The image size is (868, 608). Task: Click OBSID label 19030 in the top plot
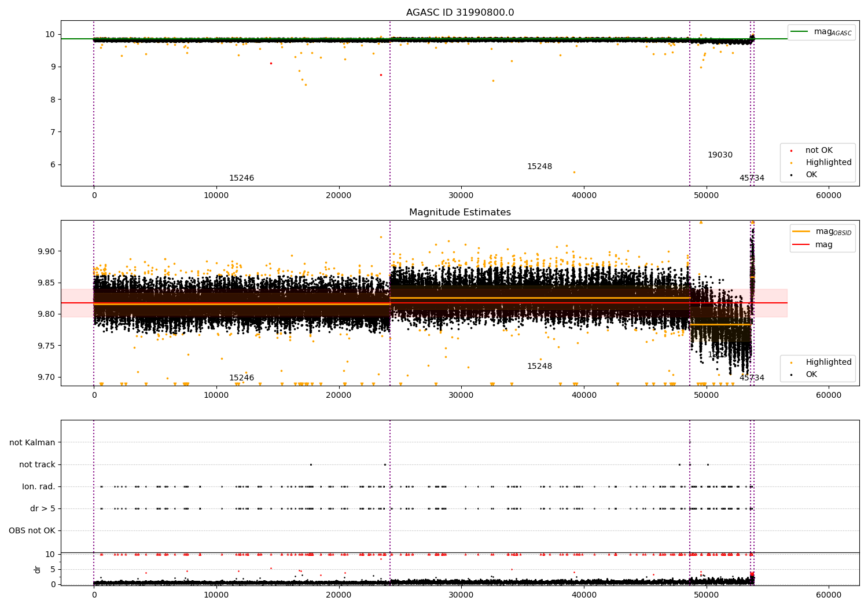click(720, 155)
